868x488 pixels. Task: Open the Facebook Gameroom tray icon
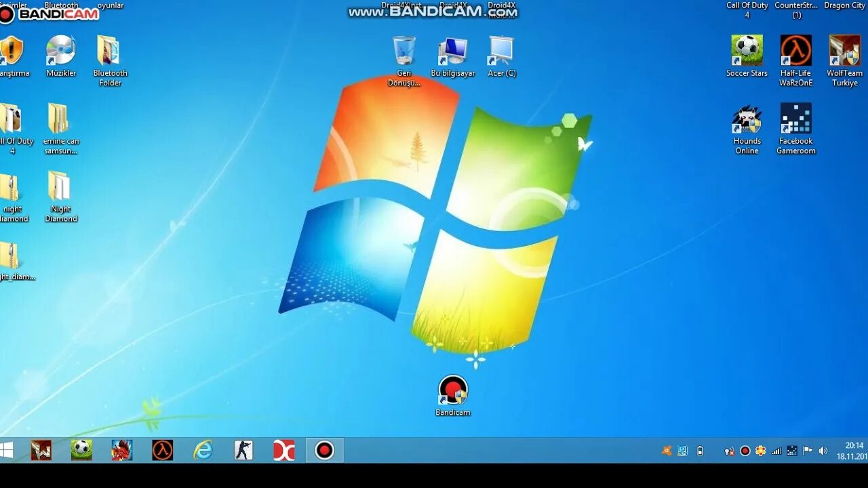click(791, 451)
